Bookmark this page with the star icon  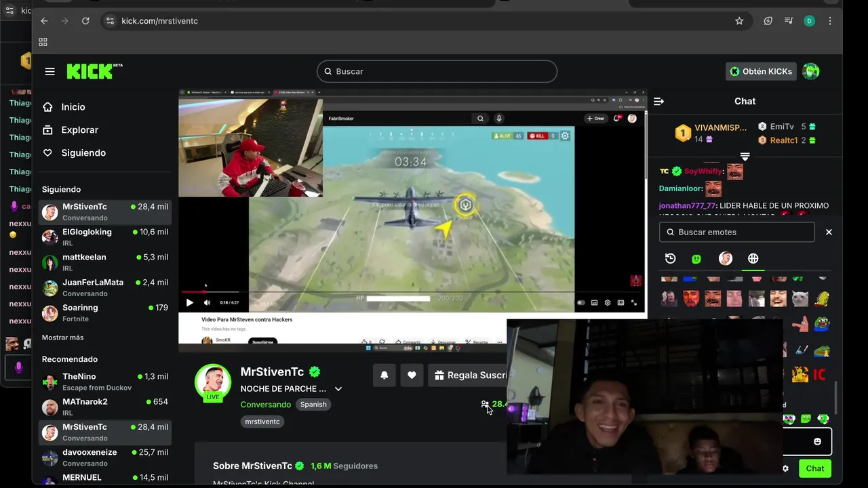point(739,21)
